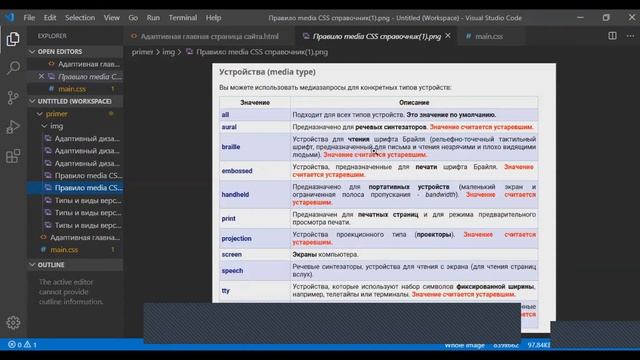
Task: Click the img breadcrumb segment
Action: [x=169, y=52]
